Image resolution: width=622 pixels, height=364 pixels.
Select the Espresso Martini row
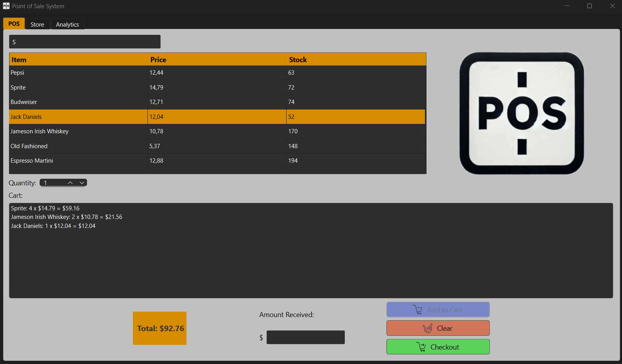pos(78,161)
